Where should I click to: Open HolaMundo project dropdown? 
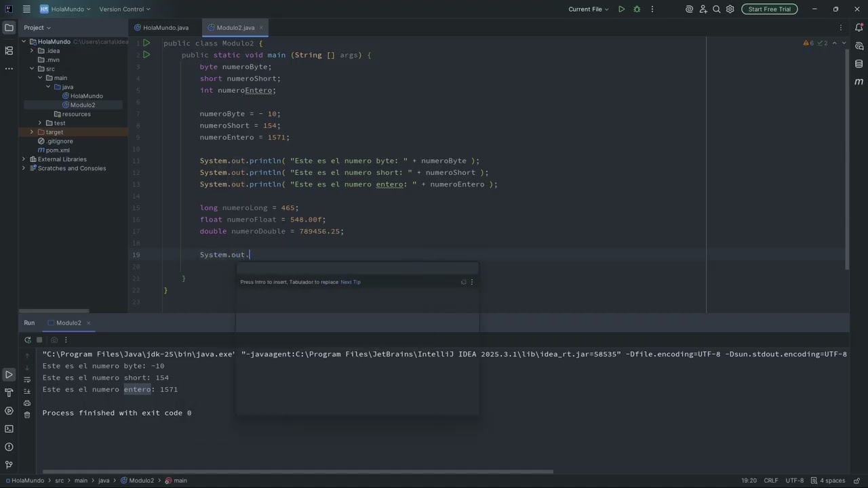(x=66, y=9)
